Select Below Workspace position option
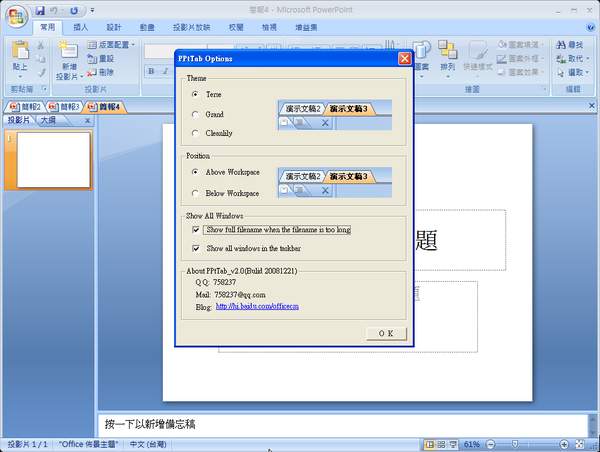 195,193
